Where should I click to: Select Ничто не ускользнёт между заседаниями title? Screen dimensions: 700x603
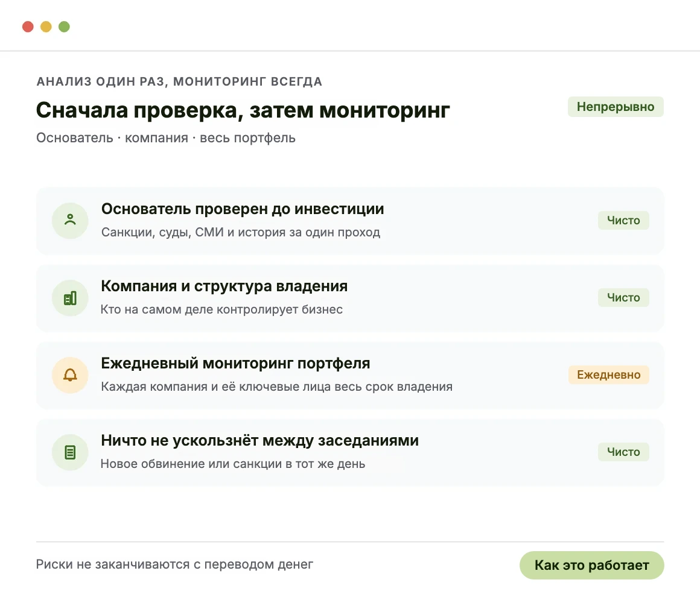tap(260, 441)
